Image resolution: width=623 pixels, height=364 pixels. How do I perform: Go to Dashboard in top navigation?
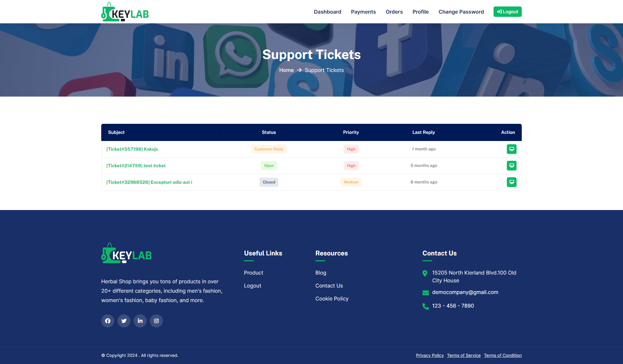coord(327,12)
